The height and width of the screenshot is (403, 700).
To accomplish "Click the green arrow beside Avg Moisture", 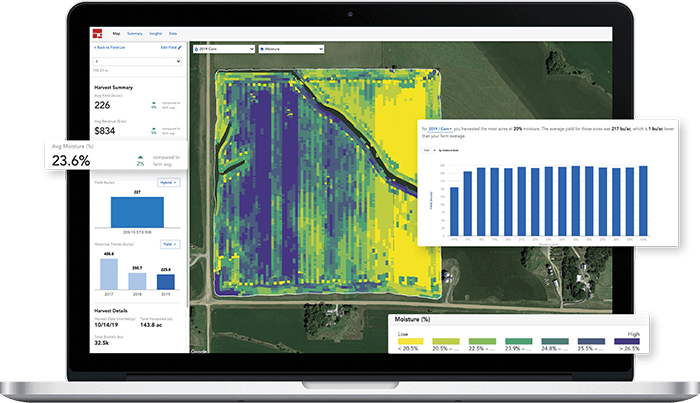I will [x=141, y=158].
